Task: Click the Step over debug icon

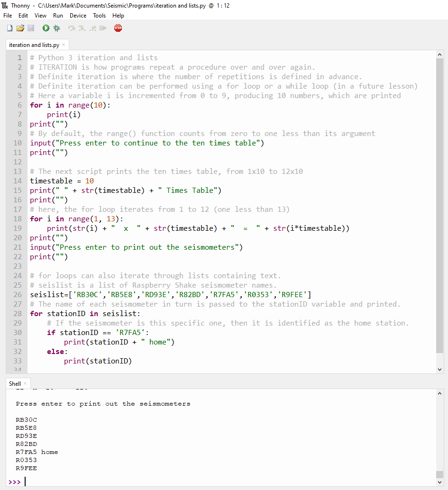Action: point(72,28)
